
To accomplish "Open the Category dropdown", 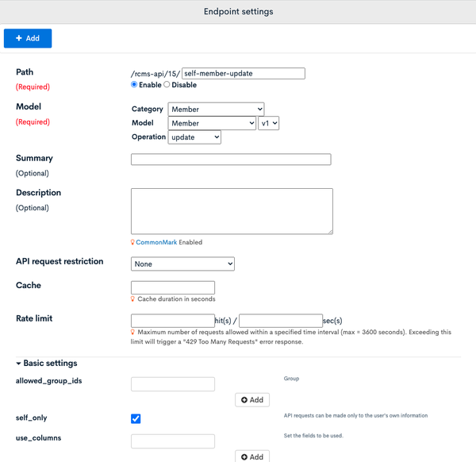I will (216, 109).
